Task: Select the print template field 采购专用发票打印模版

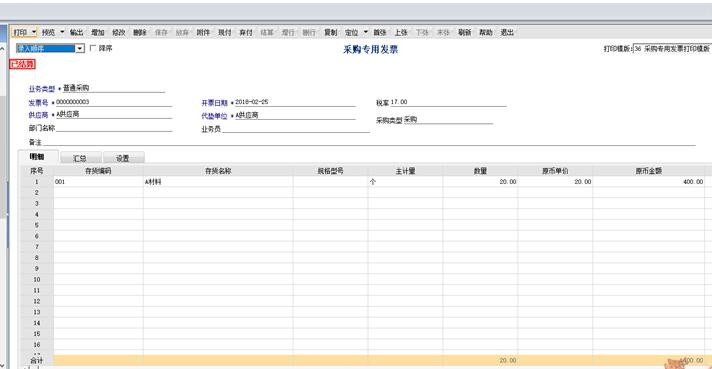Action: (672, 49)
